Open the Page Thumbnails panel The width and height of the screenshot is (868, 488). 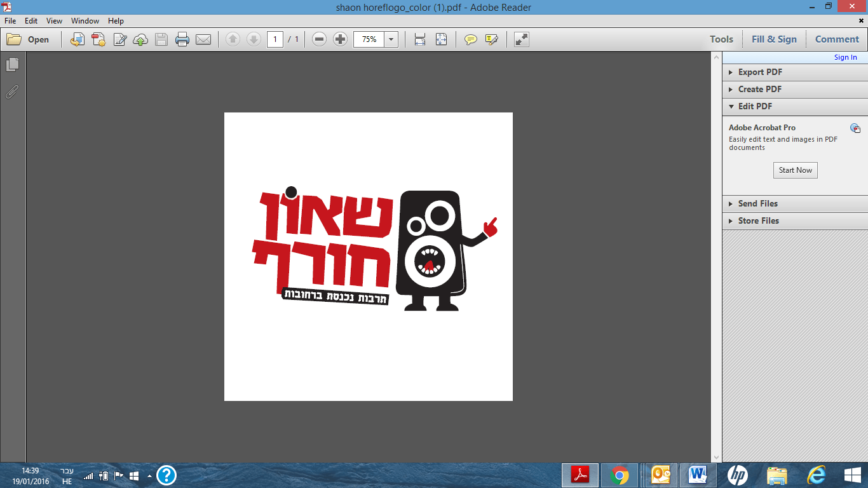(x=13, y=65)
